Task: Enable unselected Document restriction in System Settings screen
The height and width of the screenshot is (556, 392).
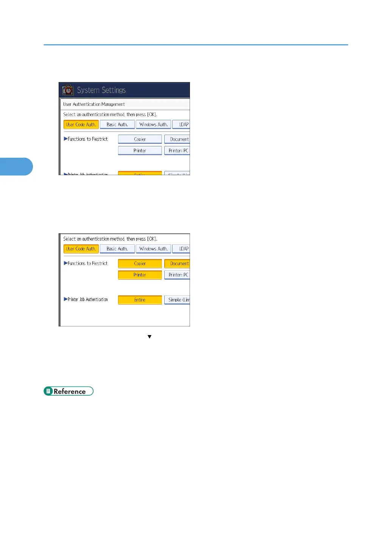Action: click(177, 139)
